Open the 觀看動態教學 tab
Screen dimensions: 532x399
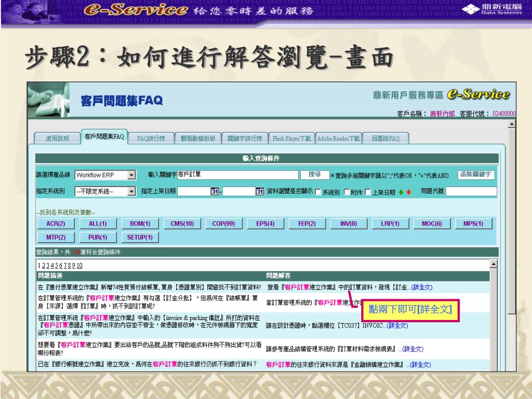(198, 138)
